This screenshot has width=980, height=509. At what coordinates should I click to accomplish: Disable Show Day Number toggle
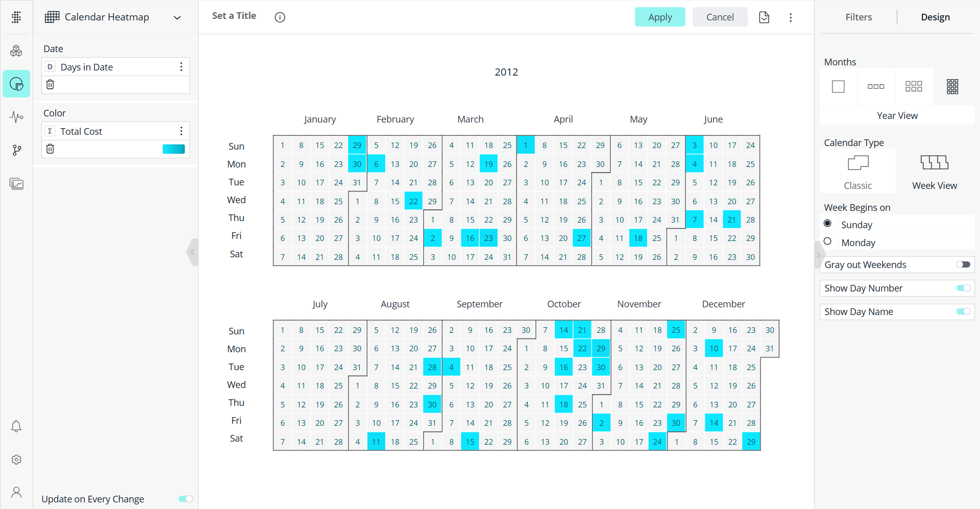963,288
